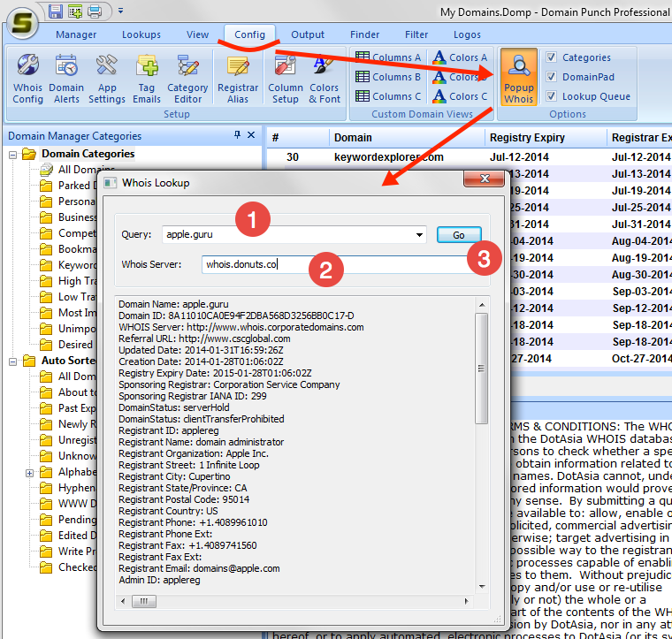Open Column Setup tool

pyautogui.click(x=285, y=78)
